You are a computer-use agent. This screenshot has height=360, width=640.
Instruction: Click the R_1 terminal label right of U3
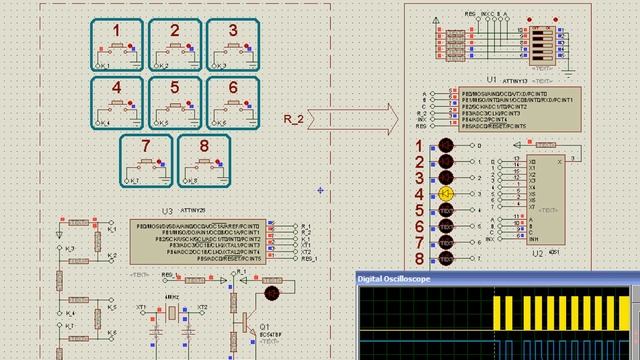click(x=305, y=226)
